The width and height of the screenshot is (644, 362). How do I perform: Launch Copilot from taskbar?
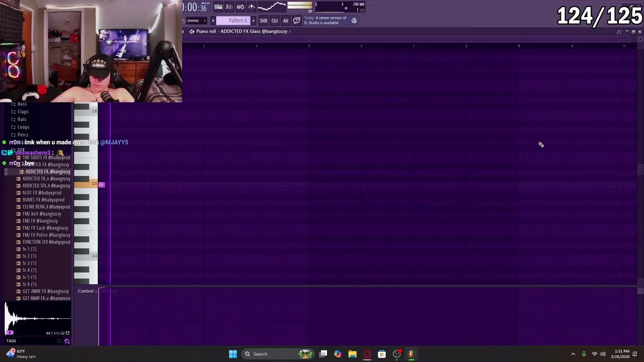click(338, 354)
